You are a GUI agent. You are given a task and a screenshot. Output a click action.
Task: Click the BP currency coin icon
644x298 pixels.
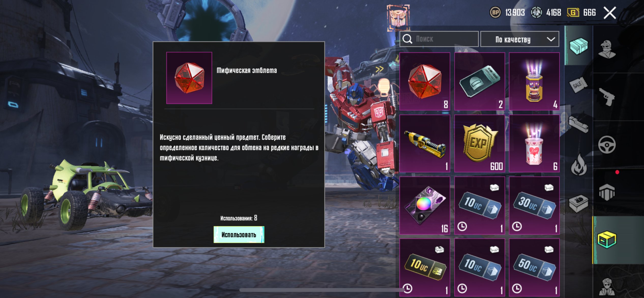pyautogui.click(x=495, y=12)
